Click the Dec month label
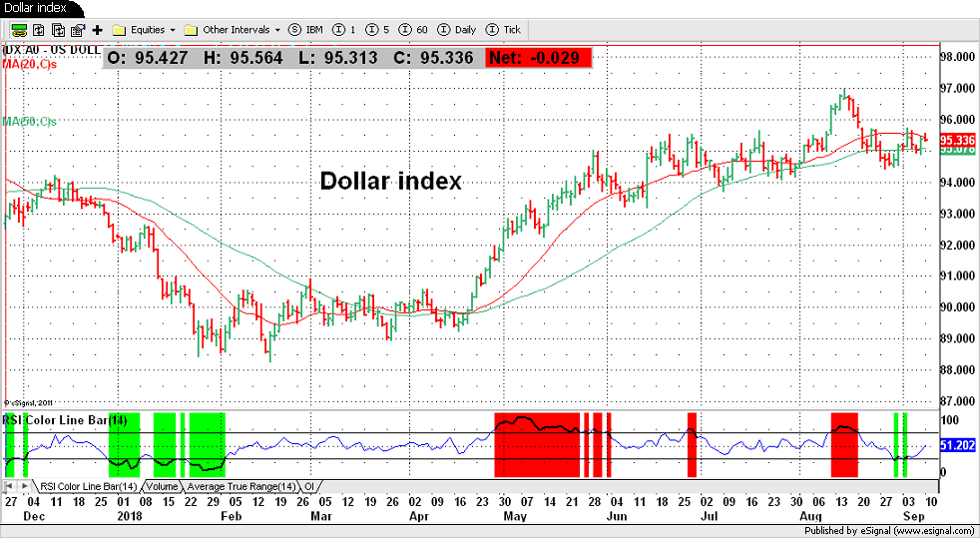This screenshot has width=980, height=538. [x=34, y=517]
